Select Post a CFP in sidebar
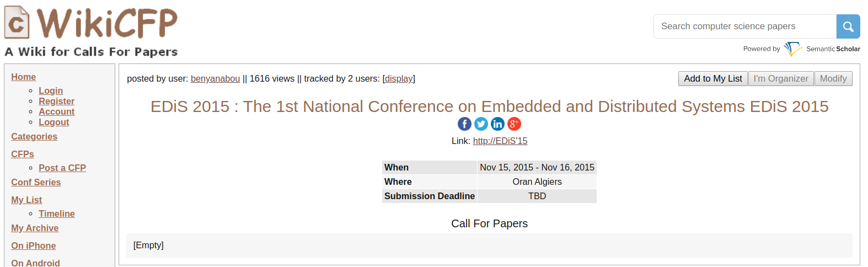 (x=62, y=168)
